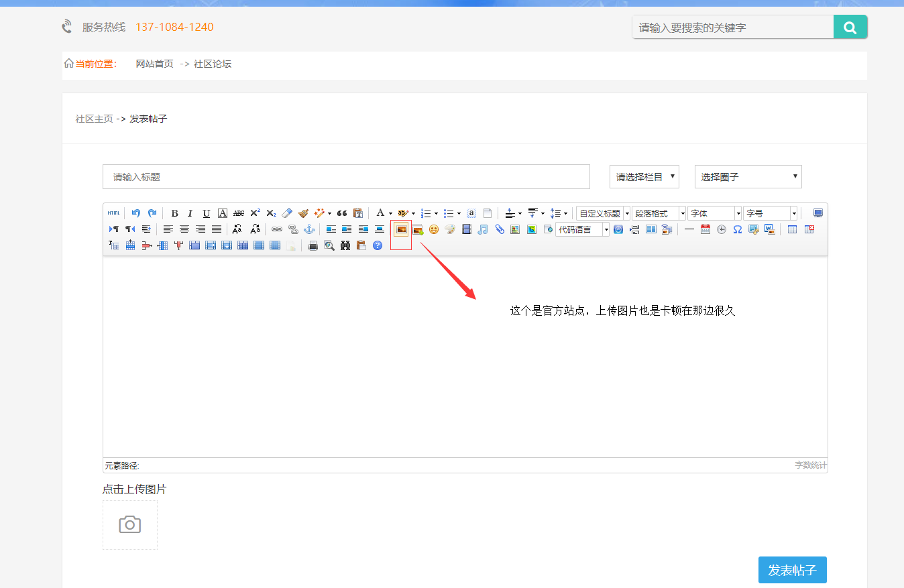Click the print icon in the editor
The width and height of the screenshot is (904, 588).
pyautogui.click(x=313, y=245)
